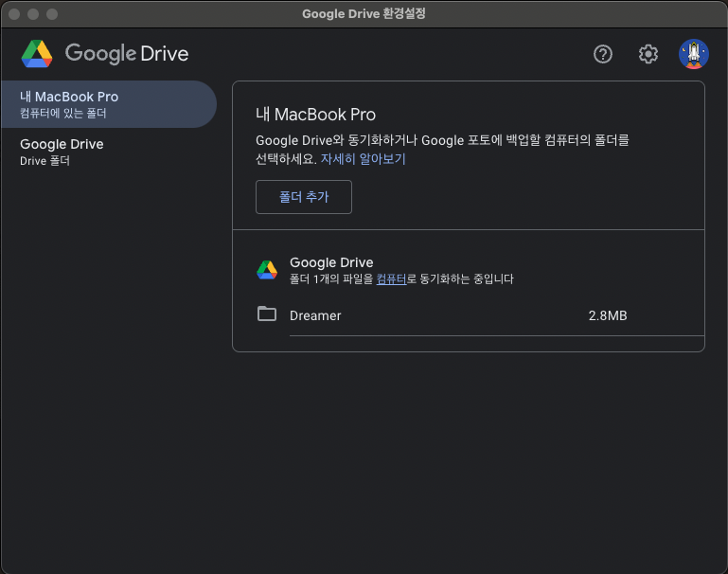
Task: Switch to the Google Drive sidebar tab
Action: click(109, 152)
